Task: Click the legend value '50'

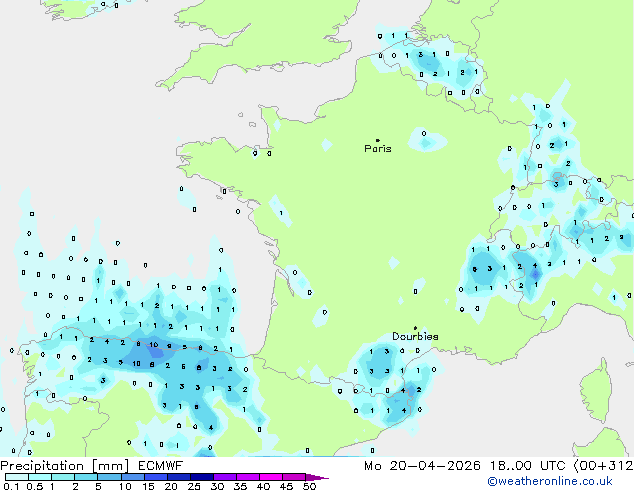Action: [309, 486]
